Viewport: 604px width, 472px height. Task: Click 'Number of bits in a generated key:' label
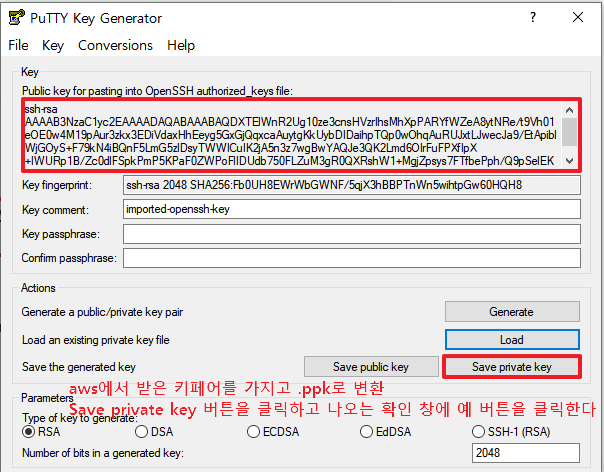point(103,453)
